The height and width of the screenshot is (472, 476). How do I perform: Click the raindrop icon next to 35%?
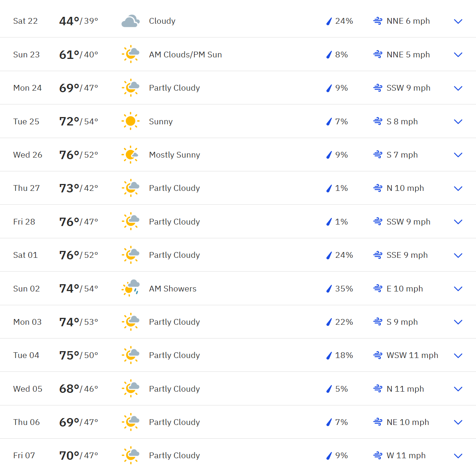point(329,289)
